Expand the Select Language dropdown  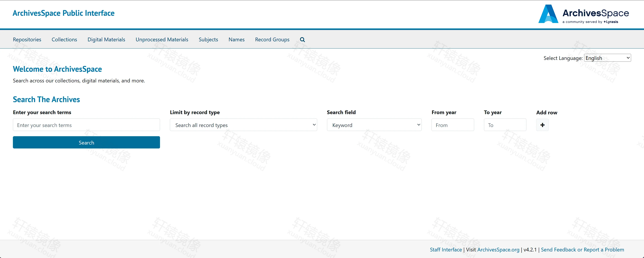607,58
